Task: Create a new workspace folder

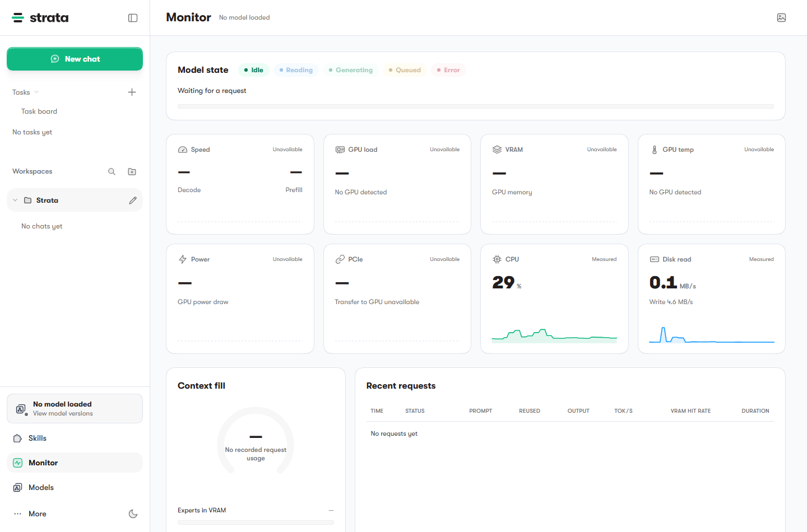Action: tap(132, 172)
